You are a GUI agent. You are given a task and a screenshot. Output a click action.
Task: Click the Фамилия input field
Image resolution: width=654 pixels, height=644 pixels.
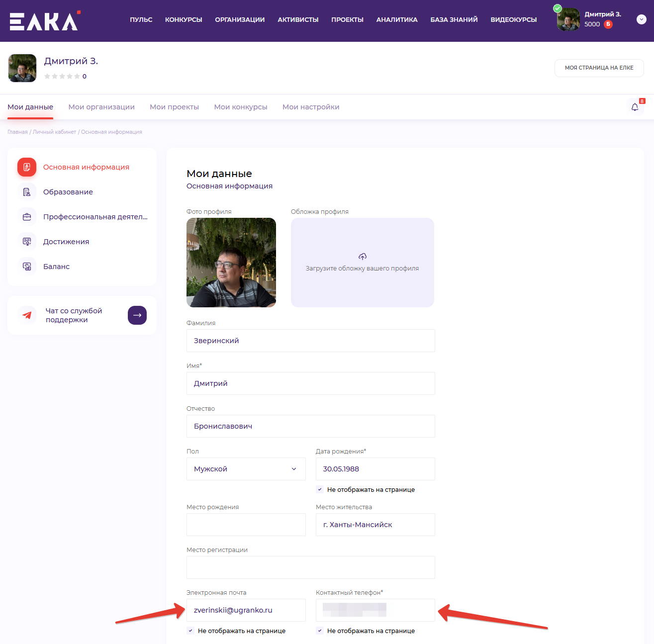point(310,341)
